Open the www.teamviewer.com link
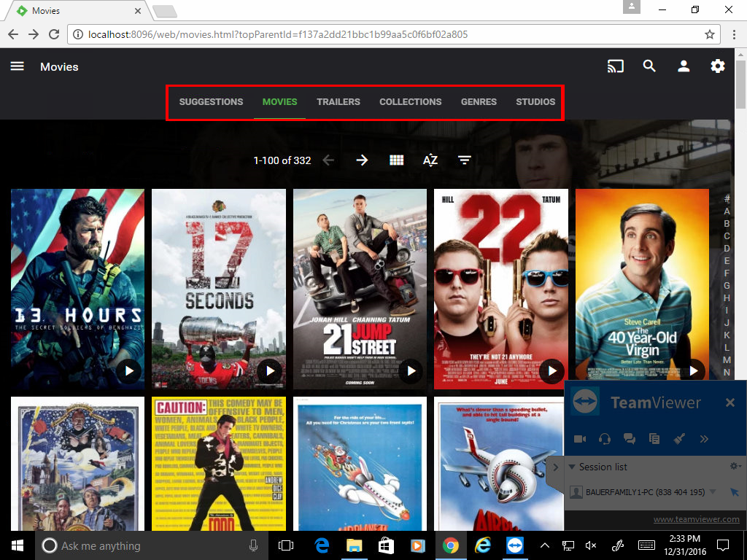The width and height of the screenshot is (747, 560). (x=696, y=519)
